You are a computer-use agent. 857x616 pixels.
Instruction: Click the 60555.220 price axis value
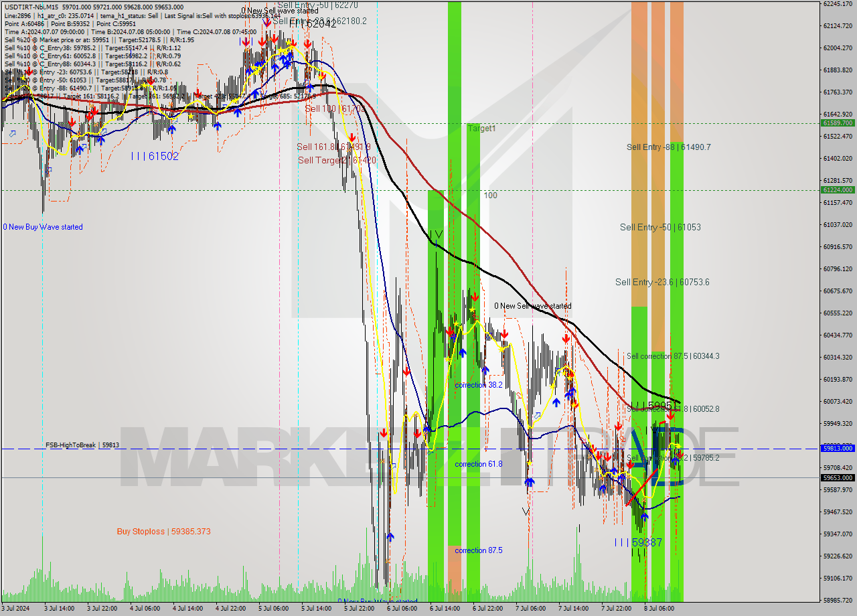pyautogui.click(x=838, y=313)
